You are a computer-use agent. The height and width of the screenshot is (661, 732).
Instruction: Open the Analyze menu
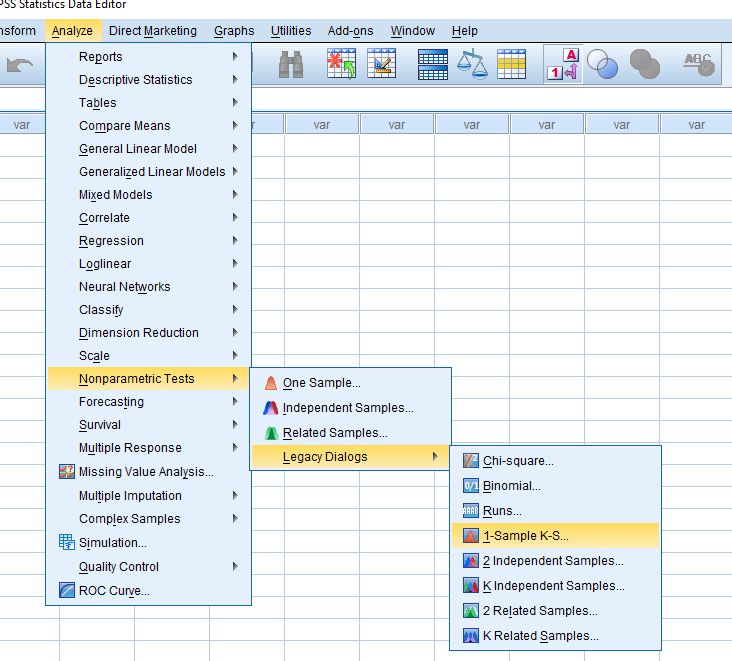pyautogui.click(x=72, y=31)
